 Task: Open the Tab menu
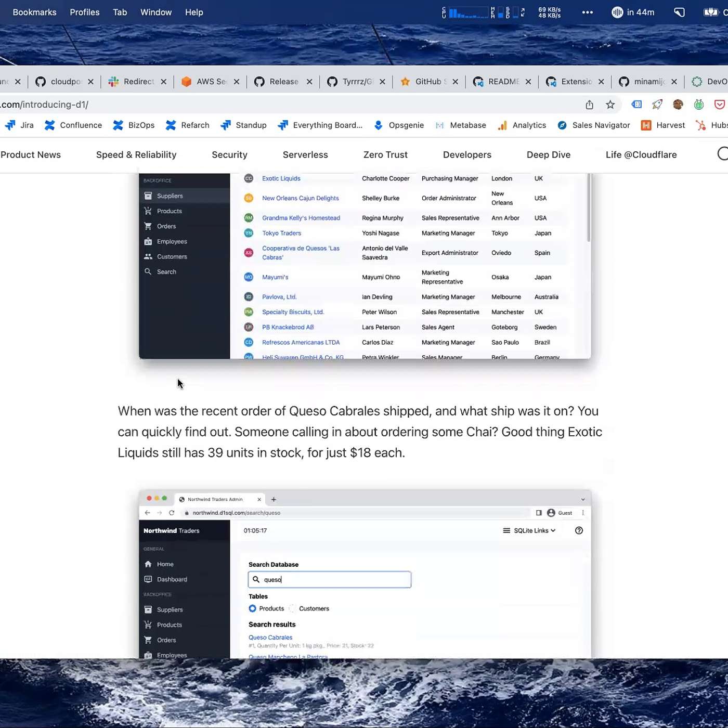120,12
